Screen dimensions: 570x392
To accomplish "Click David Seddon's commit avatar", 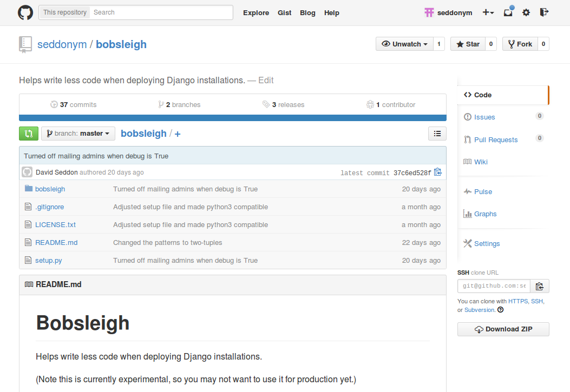I will 27,172.
